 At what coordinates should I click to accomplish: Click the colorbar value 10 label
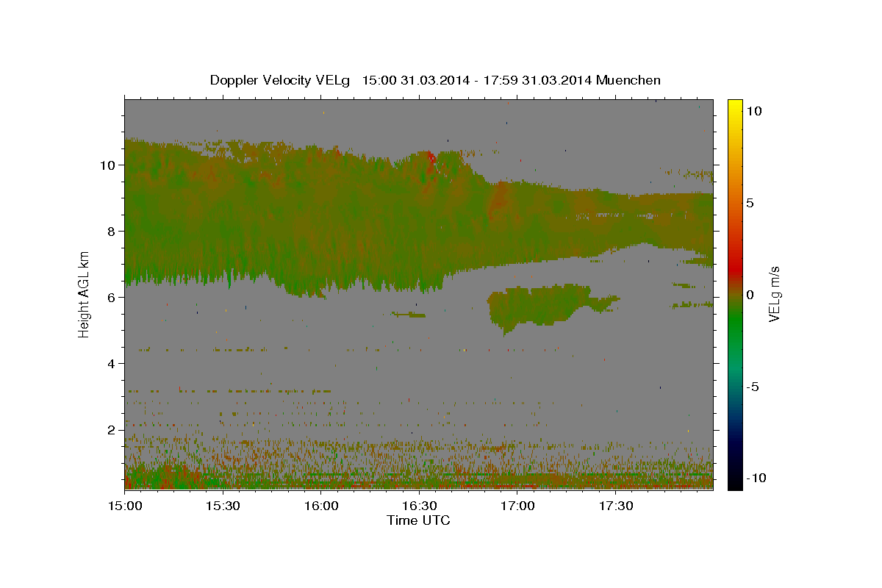(753, 110)
